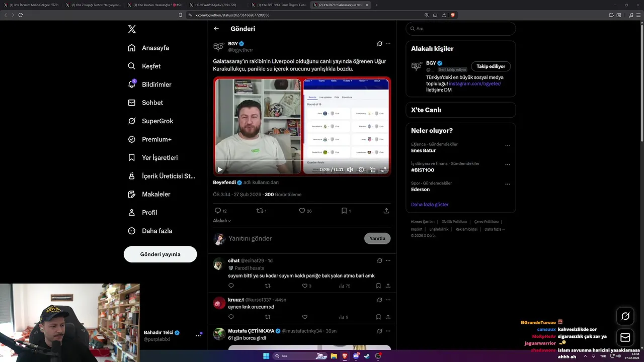Open more options on cihat reply
Image resolution: width=644 pixels, height=362 pixels.
coord(388,260)
